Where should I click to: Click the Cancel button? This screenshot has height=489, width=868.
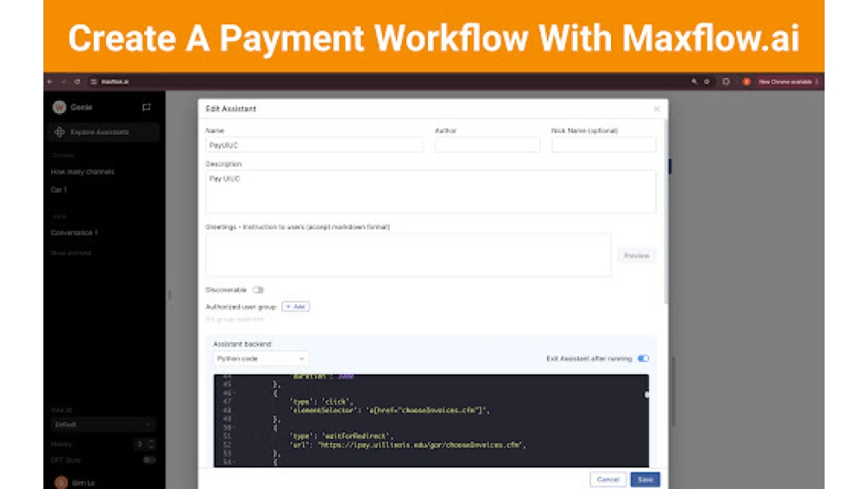coord(608,479)
